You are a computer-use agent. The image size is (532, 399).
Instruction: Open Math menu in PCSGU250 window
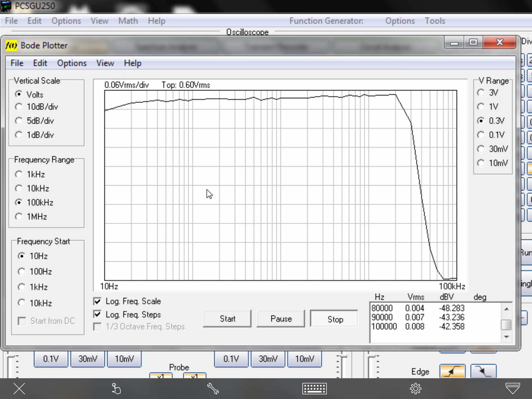pyautogui.click(x=128, y=21)
